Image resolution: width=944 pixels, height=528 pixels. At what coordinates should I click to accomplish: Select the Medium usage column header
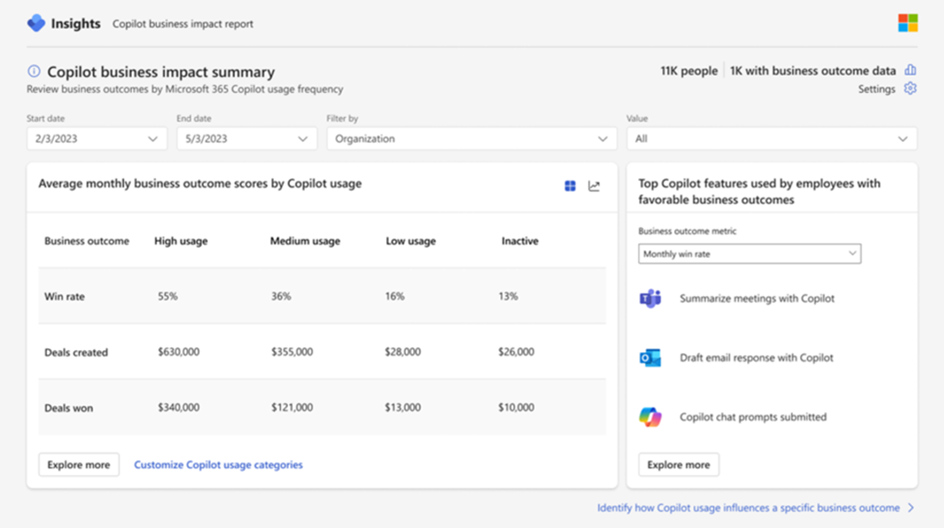(x=305, y=241)
